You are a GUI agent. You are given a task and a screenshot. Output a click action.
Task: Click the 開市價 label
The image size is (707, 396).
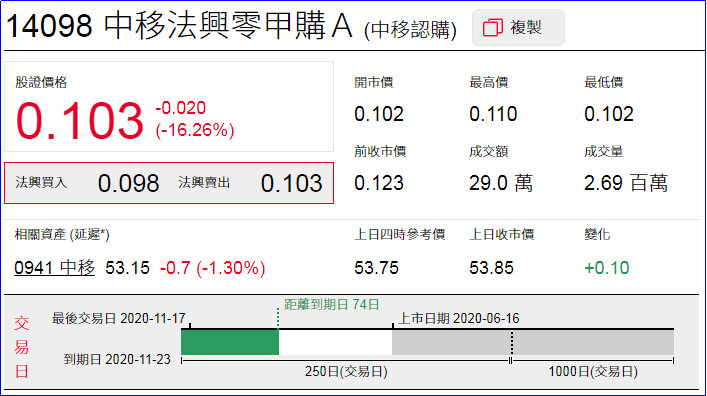tap(373, 82)
